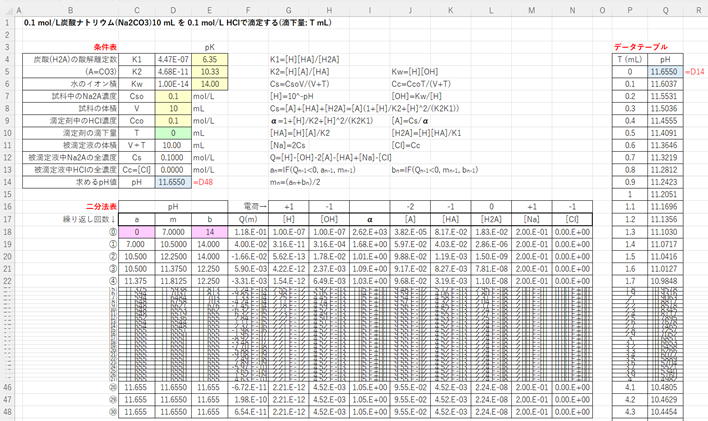The image size is (708, 421).
Task: Select column Q header
Action: [x=665, y=10]
